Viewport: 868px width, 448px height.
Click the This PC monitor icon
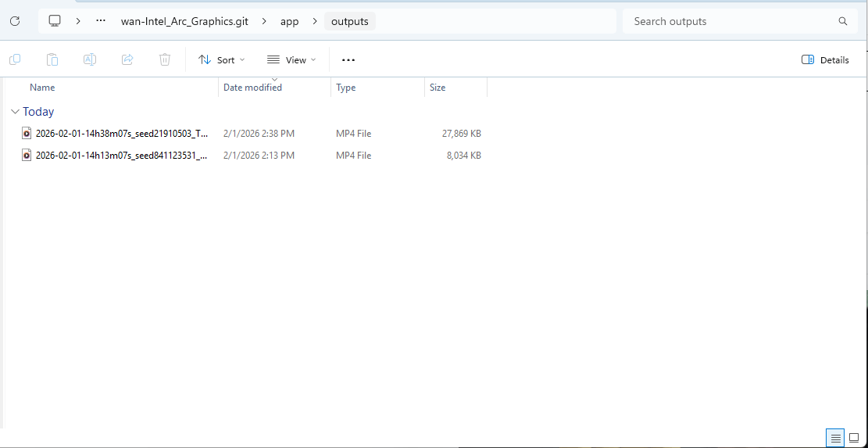[54, 21]
